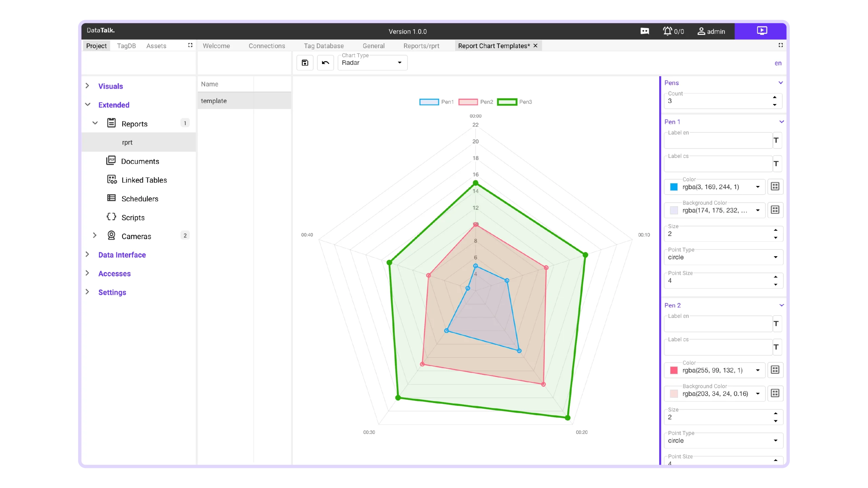
Task: Launch the runtime preview play screen icon
Action: (762, 31)
